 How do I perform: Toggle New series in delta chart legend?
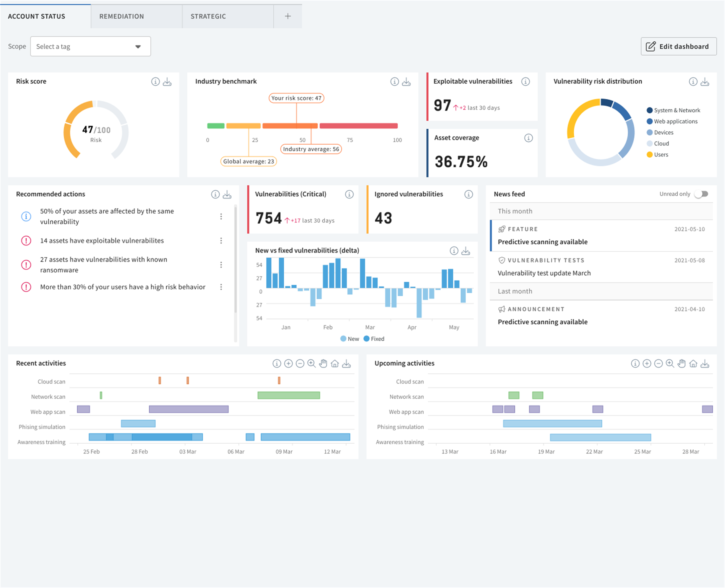pyautogui.click(x=350, y=339)
